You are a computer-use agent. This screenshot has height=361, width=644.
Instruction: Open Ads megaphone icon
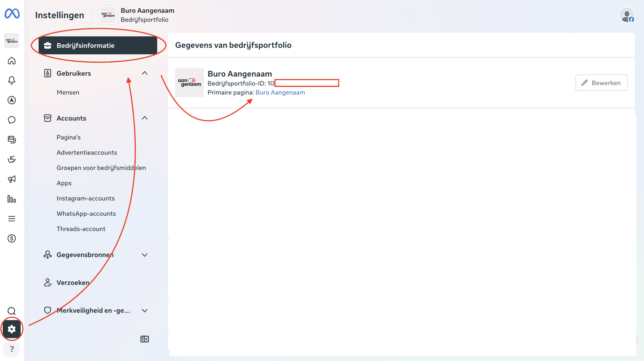coord(12,179)
